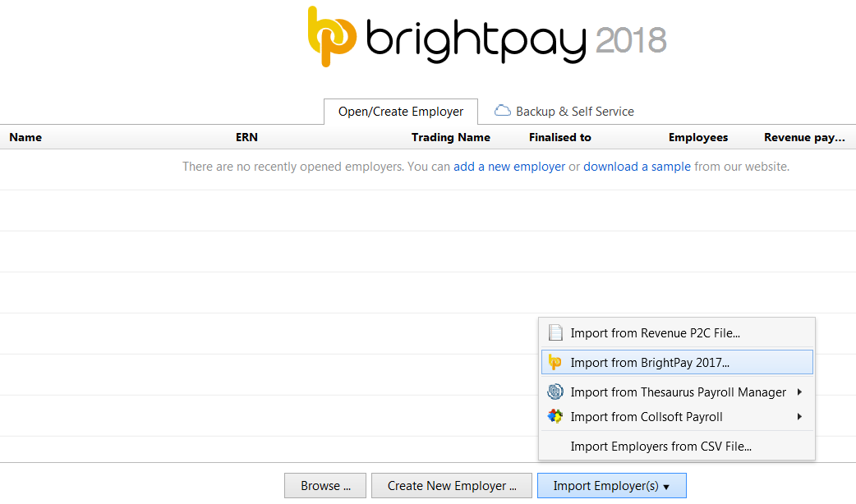This screenshot has width=856, height=504.
Task: Follow the 'add a new employer' link
Action: tap(509, 167)
